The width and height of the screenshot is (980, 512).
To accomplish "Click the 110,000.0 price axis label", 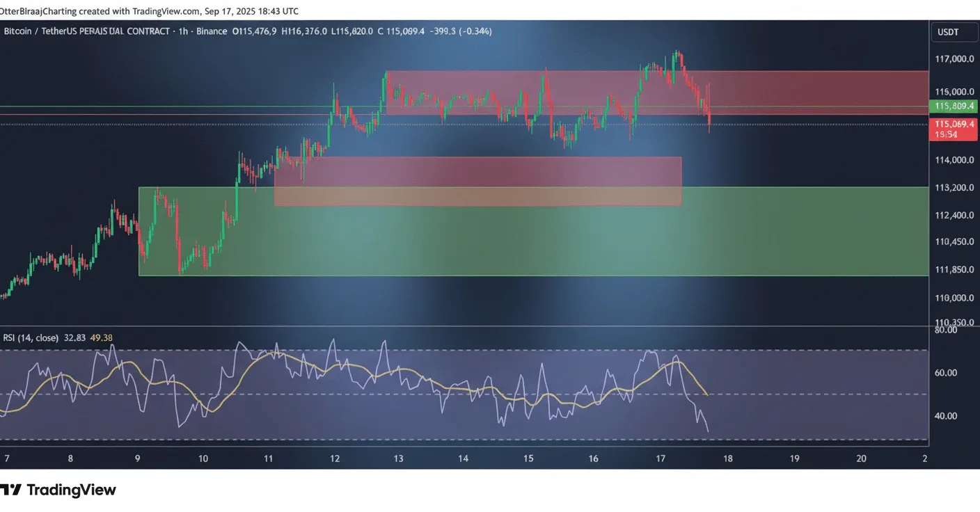I will tap(954, 298).
